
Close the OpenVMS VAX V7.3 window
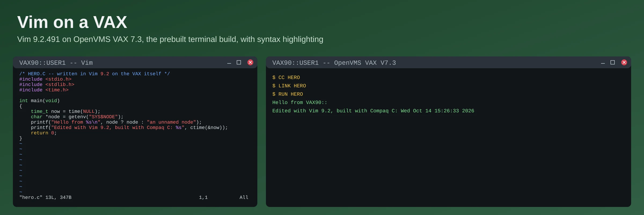[x=624, y=62]
